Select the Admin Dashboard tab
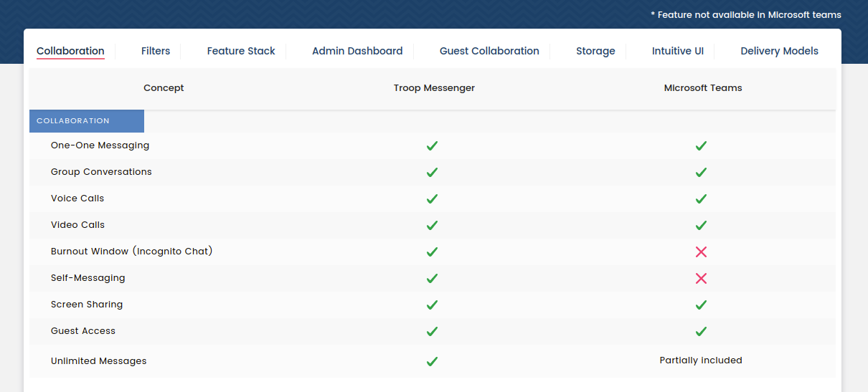This screenshot has height=392, width=868. coord(357,51)
